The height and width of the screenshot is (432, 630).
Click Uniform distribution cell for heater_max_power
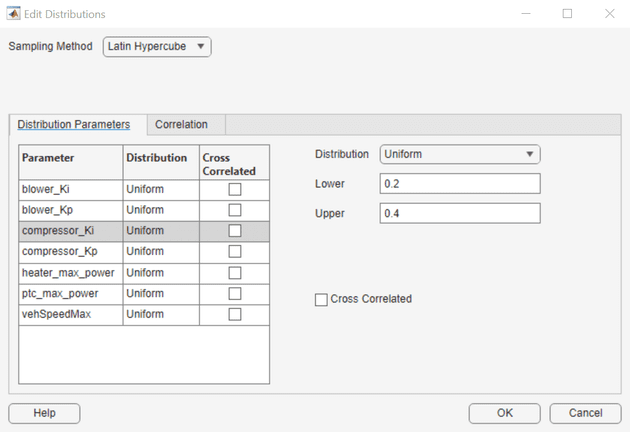pos(161,273)
